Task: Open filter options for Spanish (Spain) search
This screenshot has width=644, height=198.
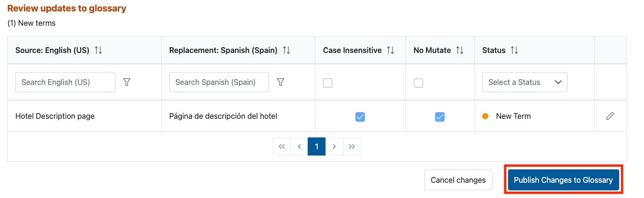Action: 280,82
